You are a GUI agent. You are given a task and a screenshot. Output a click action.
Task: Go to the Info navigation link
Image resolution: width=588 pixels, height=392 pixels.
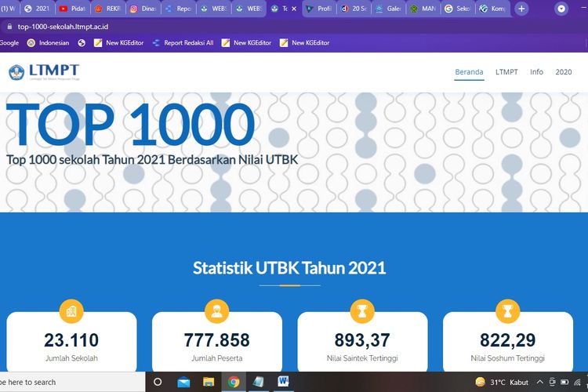536,72
